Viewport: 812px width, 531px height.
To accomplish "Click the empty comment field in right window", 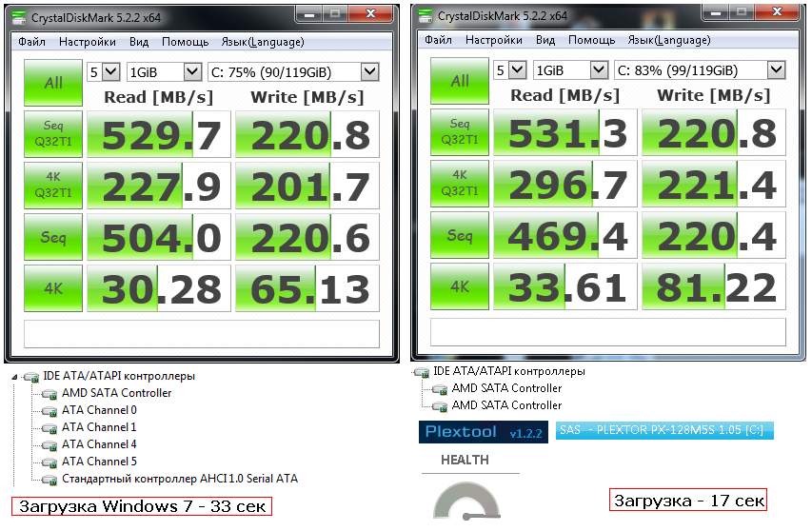I will point(608,332).
